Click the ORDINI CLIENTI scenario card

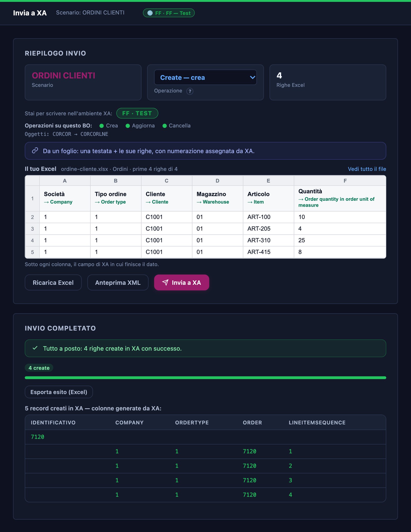[x=83, y=82]
